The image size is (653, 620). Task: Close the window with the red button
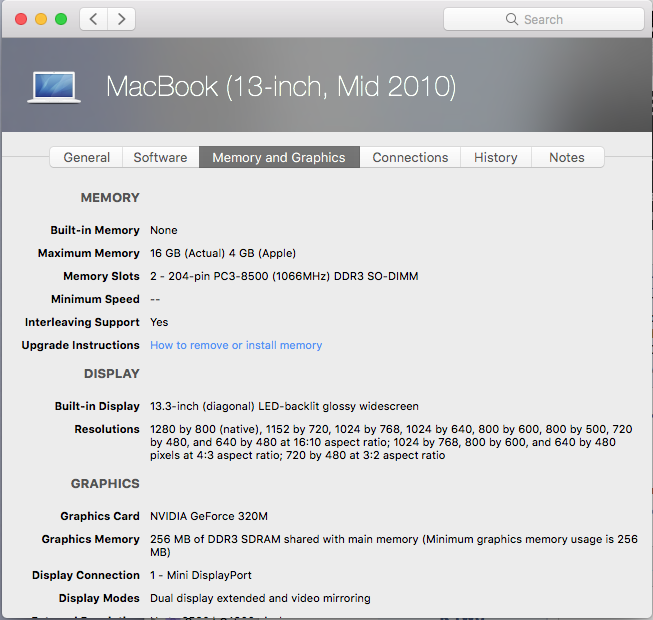pos(21,19)
